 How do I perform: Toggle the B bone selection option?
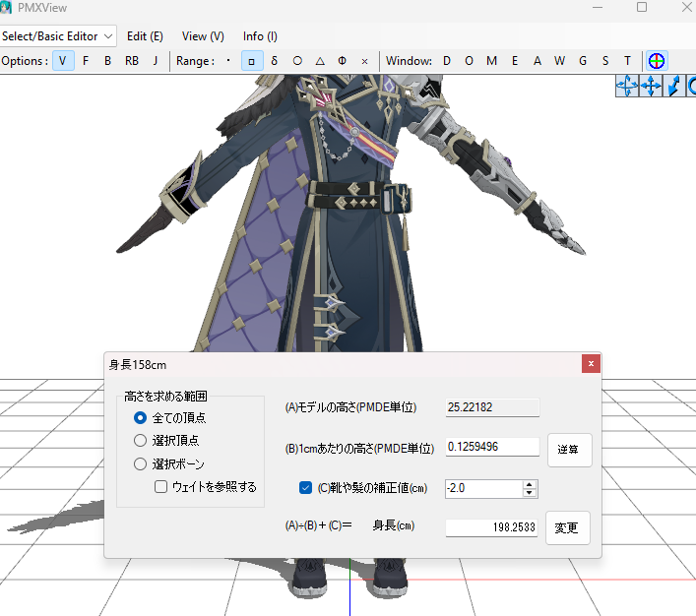tap(107, 61)
